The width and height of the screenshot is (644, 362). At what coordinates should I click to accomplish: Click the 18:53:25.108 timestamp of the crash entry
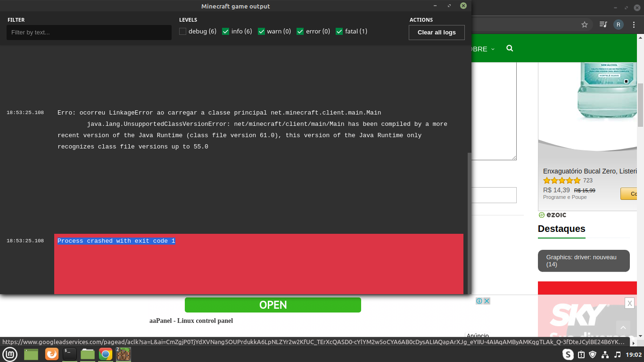25,241
